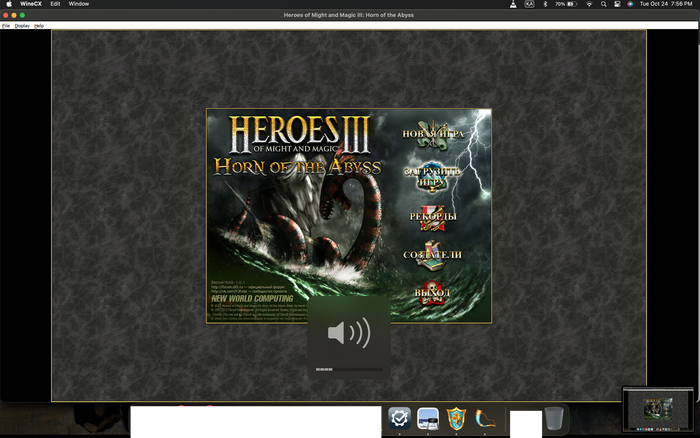Open the Help menu in game window

(x=39, y=26)
